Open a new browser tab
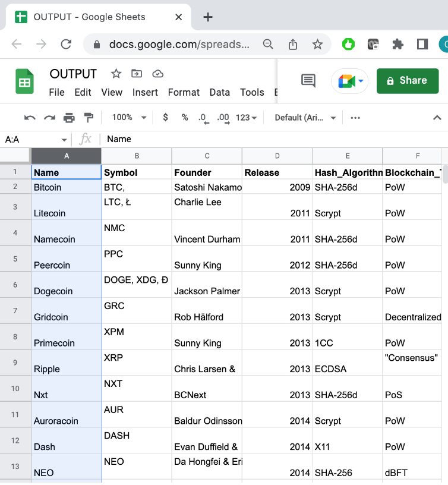The width and height of the screenshot is (448, 485). (208, 17)
